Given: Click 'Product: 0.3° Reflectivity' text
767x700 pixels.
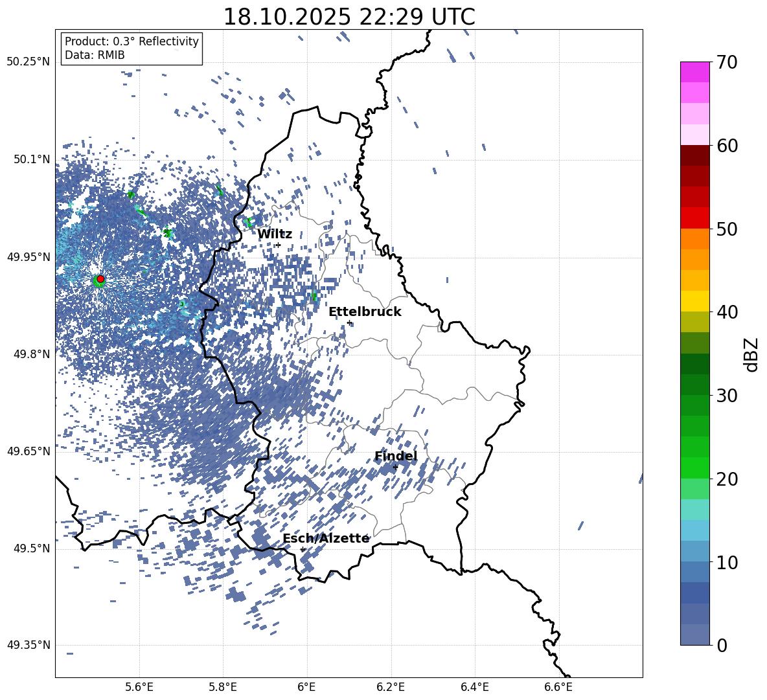Looking at the screenshot, I should coord(132,41).
